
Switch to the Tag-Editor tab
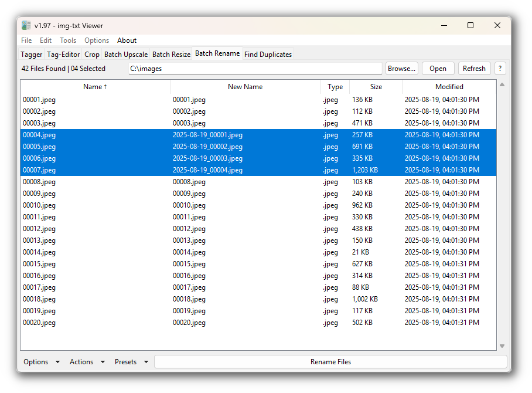(x=63, y=55)
